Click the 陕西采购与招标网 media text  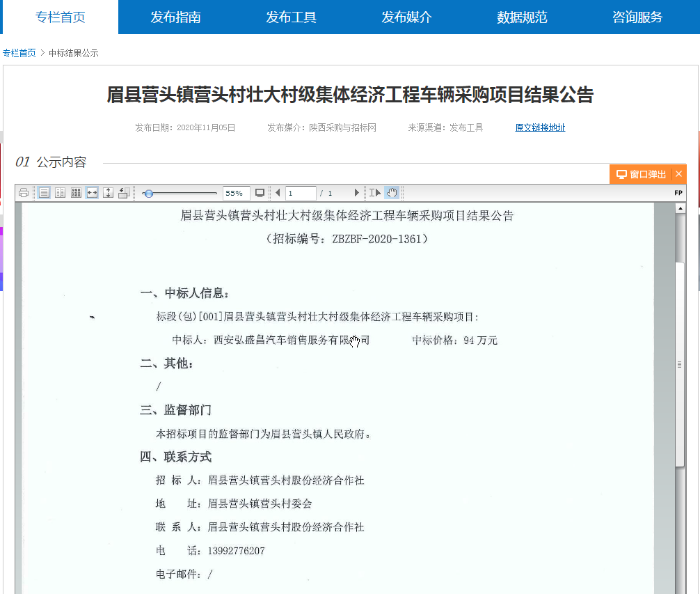pos(343,127)
